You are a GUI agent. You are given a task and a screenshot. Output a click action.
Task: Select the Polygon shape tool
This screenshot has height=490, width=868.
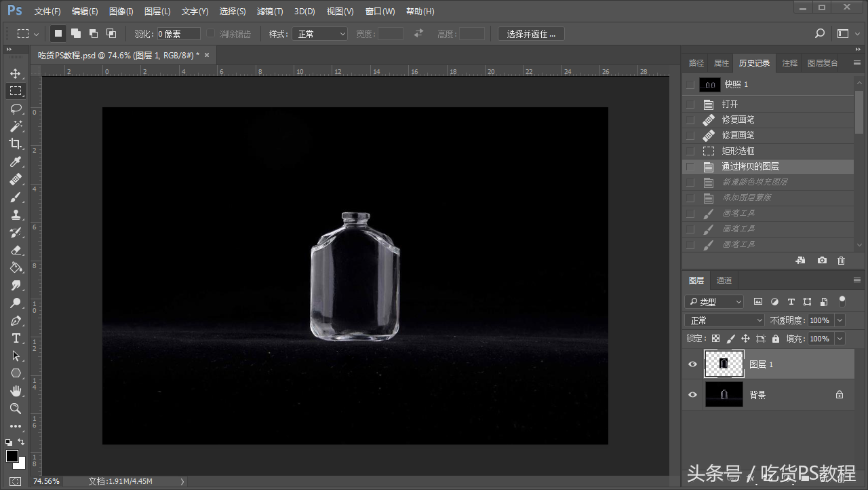point(16,373)
